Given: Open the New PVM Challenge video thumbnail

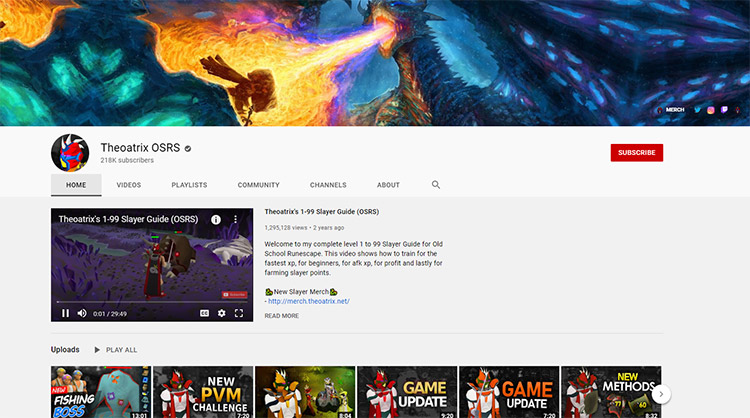Looking at the screenshot, I should 203,392.
